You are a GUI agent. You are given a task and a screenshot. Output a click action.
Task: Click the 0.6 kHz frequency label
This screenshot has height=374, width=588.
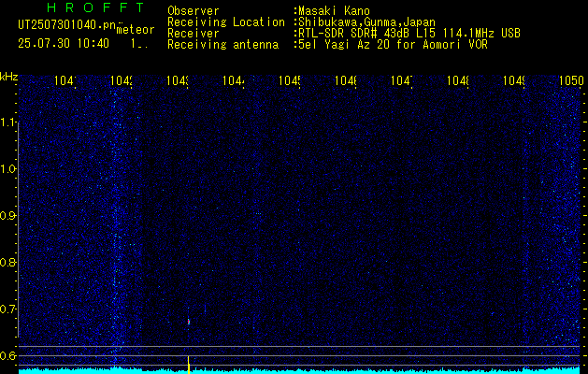click(x=8, y=355)
